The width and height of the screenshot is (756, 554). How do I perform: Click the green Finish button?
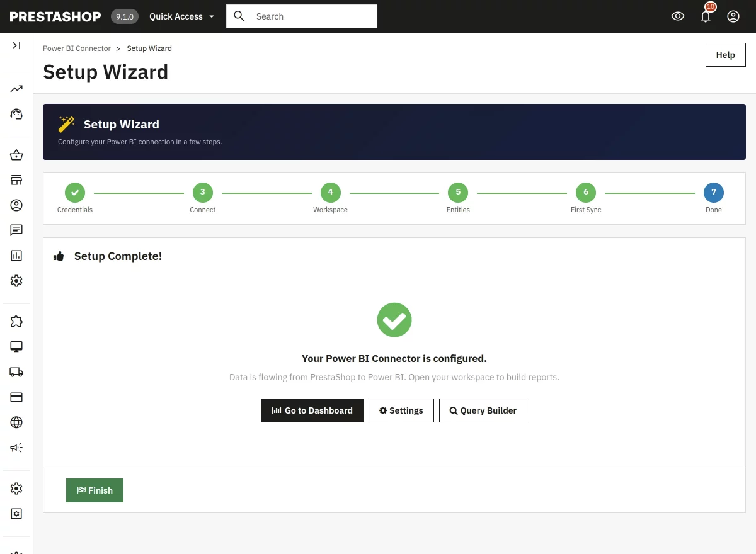[94, 490]
